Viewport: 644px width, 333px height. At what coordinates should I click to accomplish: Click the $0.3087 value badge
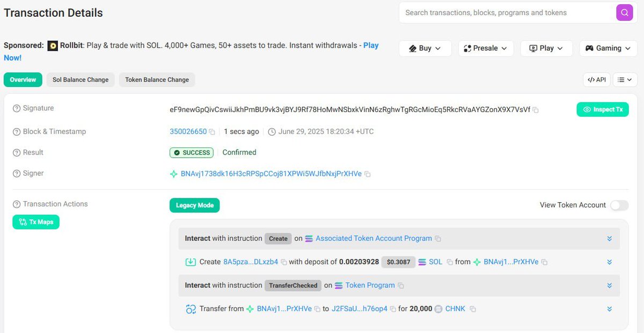pyautogui.click(x=399, y=262)
